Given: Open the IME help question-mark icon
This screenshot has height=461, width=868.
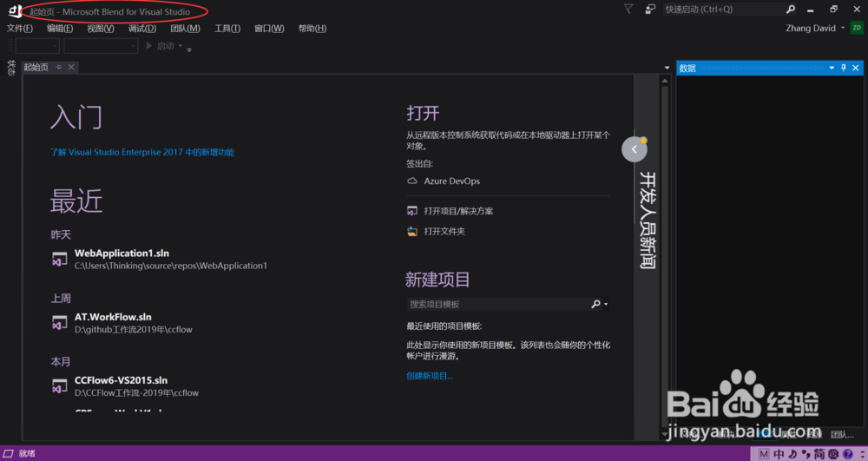Looking at the screenshot, I should [847, 454].
